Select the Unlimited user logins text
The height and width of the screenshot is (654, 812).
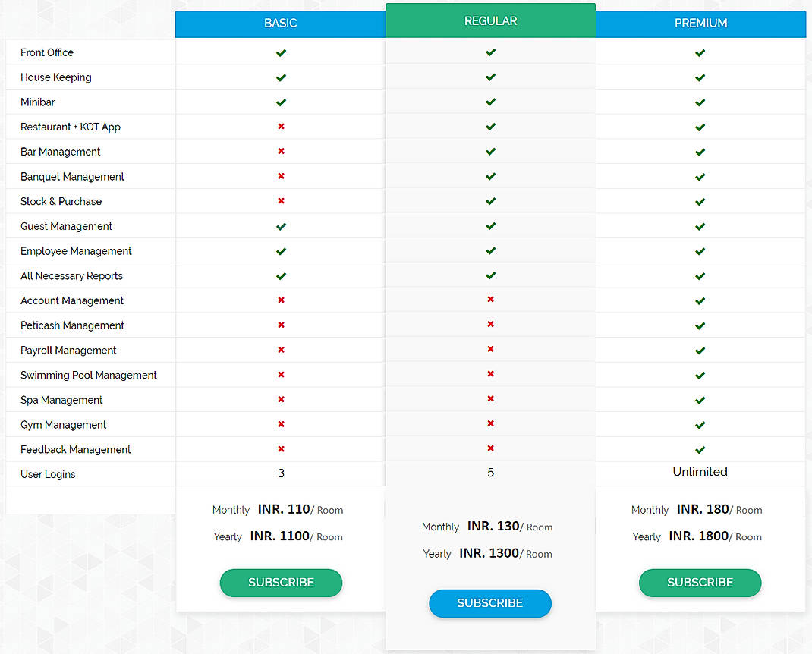(x=700, y=472)
